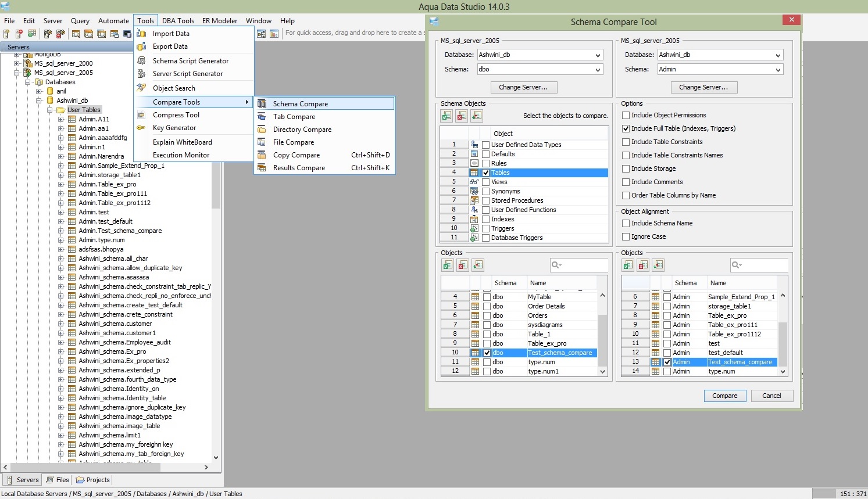Click the Server Script Generator icon
This screenshot has height=499, width=868.
pos(141,73)
